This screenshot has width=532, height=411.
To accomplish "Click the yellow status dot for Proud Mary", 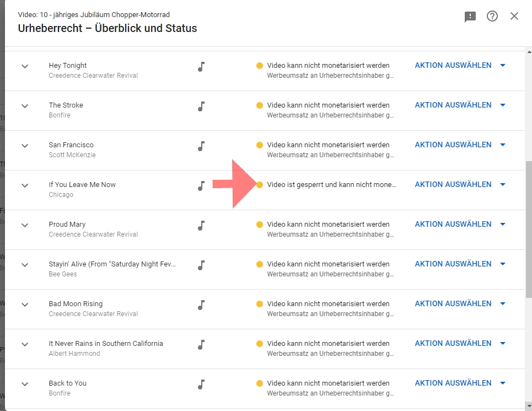I will [260, 225].
